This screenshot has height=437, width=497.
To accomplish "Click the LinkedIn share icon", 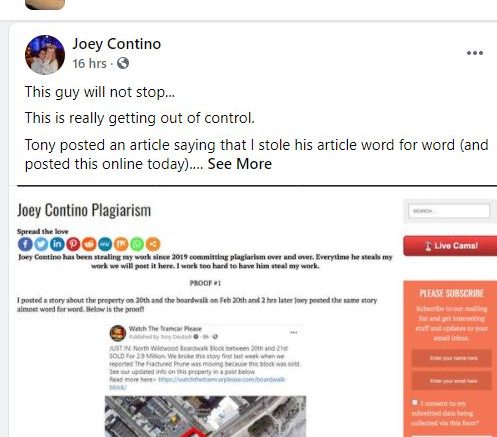I will click(x=57, y=244).
